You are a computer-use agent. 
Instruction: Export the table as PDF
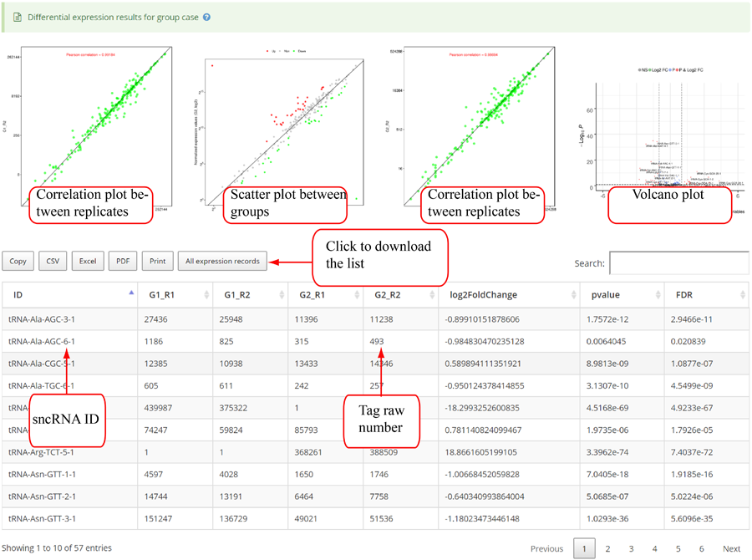[123, 261]
